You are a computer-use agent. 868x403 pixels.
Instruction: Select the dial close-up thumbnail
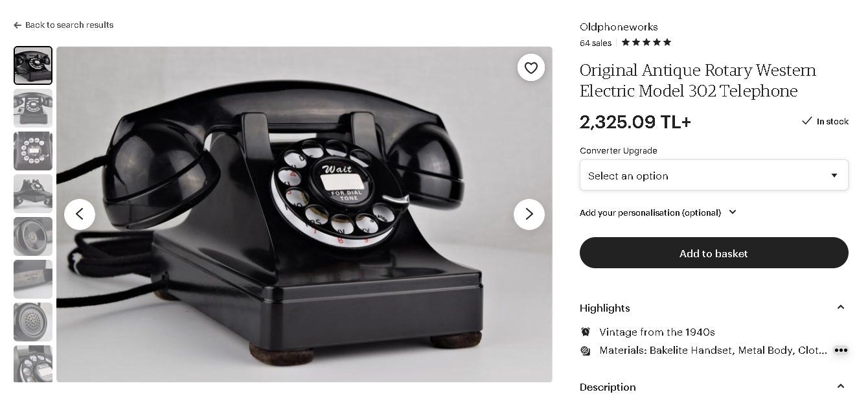33,151
